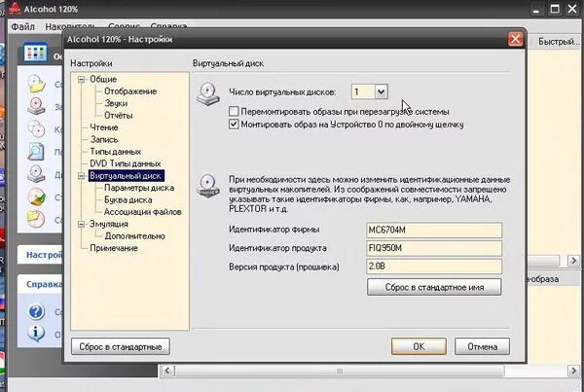Screen dimensions: 584x392
Task: Click the blue question mark help icon
Action: 36,311
